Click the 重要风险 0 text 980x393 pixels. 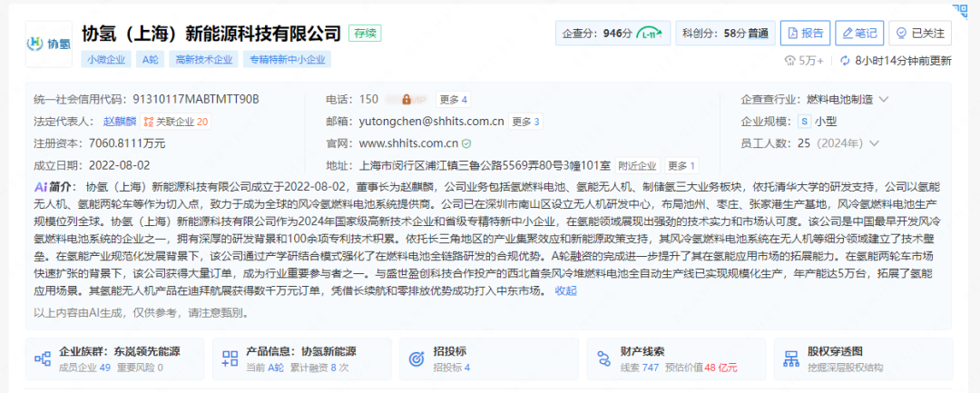pyautogui.click(x=140, y=368)
